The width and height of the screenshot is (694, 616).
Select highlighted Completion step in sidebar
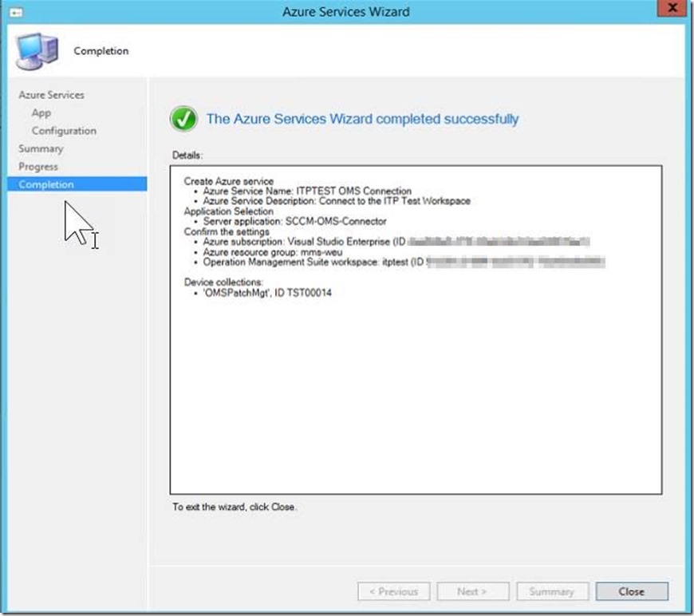[46, 184]
